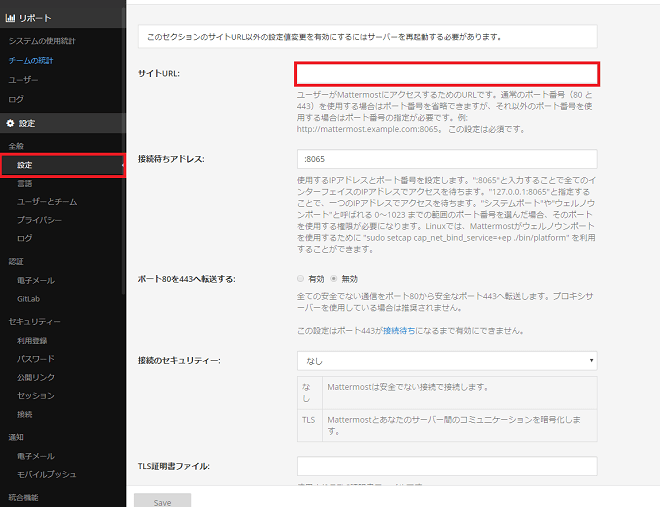Click the リポート header in sidebar
This screenshot has height=507, width=660.
coord(63,18)
